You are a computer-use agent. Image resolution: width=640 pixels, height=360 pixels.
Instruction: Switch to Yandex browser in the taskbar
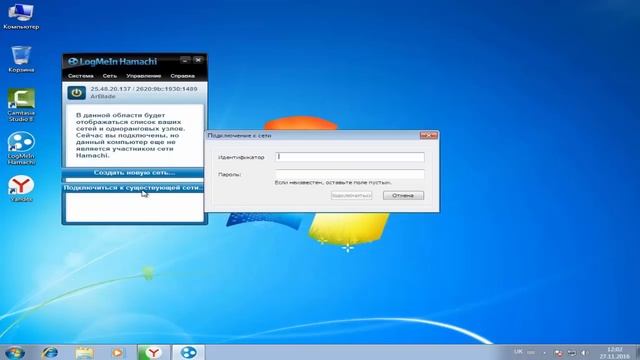point(153,353)
